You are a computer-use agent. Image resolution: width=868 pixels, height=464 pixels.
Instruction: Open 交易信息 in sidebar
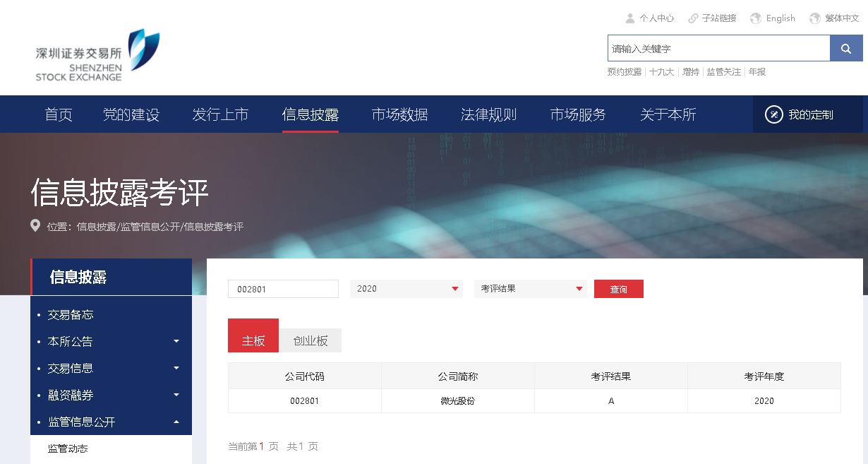point(71,369)
